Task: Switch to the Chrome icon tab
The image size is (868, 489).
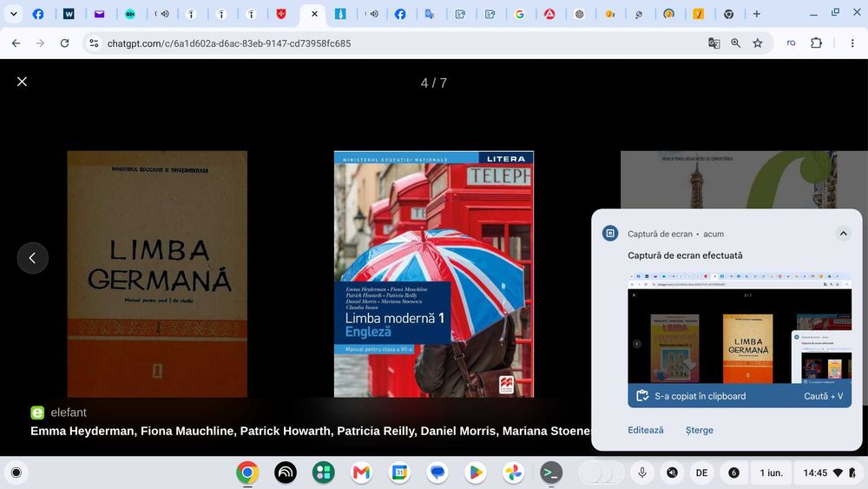Action: 728,14
